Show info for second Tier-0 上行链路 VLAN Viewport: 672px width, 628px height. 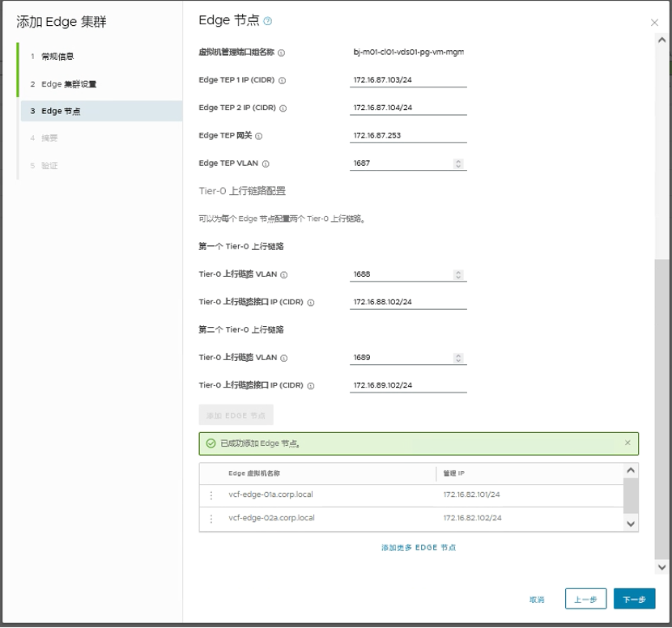click(283, 359)
